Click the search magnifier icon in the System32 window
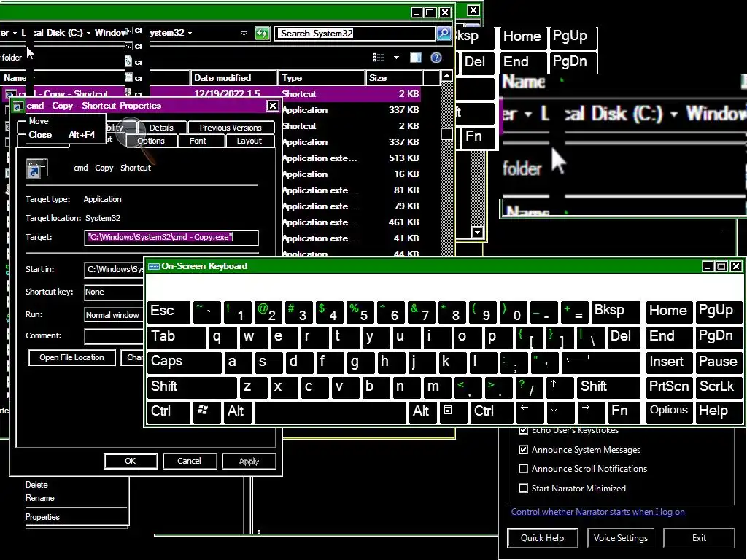The image size is (747, 560). point(444,34)
